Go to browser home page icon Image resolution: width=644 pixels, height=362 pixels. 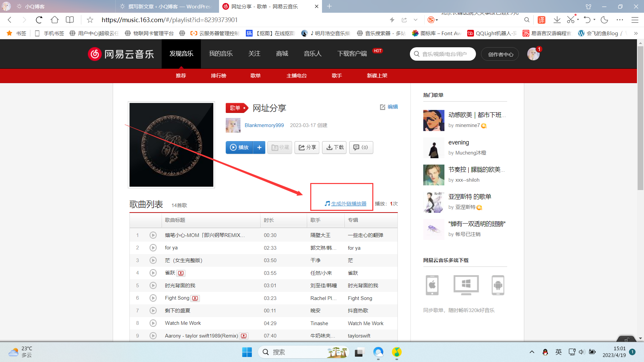pos(54,20)
